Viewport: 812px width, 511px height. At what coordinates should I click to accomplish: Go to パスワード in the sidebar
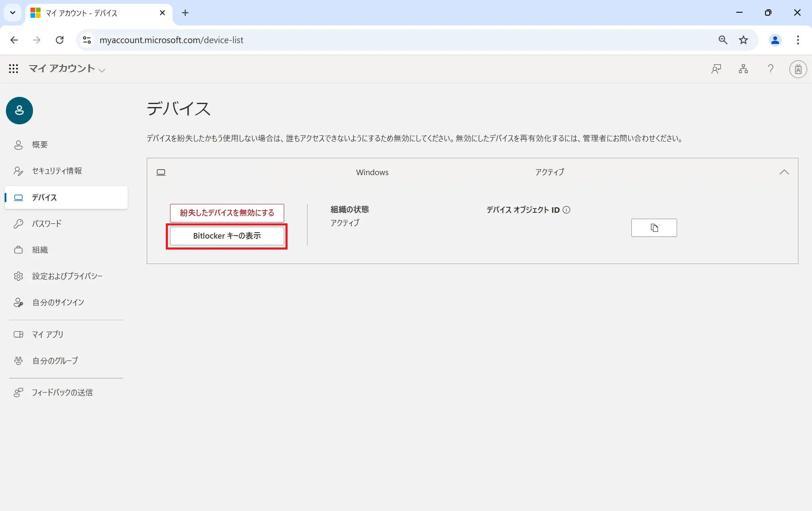coord(47,224)
